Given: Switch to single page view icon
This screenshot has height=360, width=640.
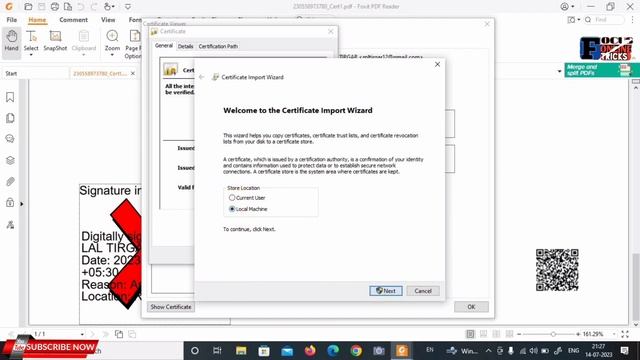Looking at the screenshot, I should tap(470, 334).
